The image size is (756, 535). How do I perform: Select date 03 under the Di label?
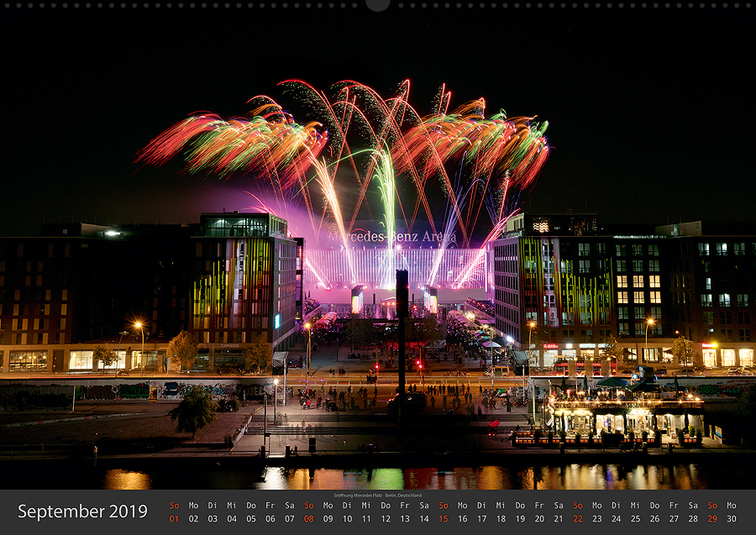(213, 519)
